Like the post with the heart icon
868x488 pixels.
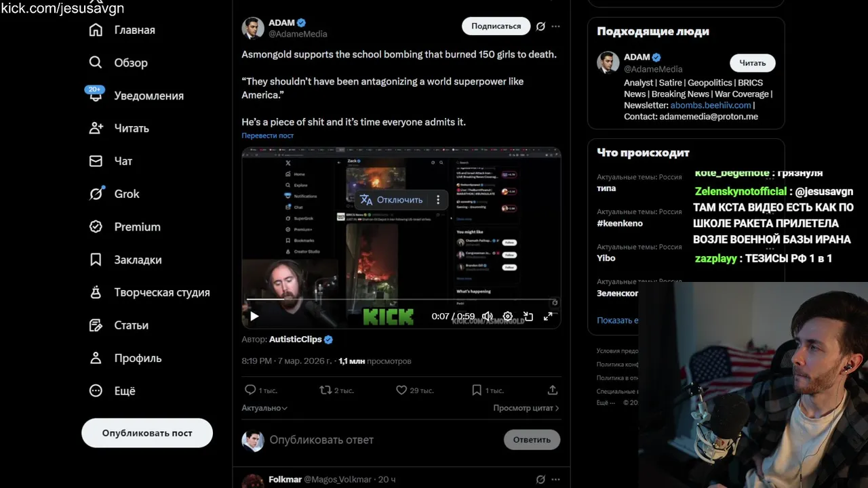point(401,390)
